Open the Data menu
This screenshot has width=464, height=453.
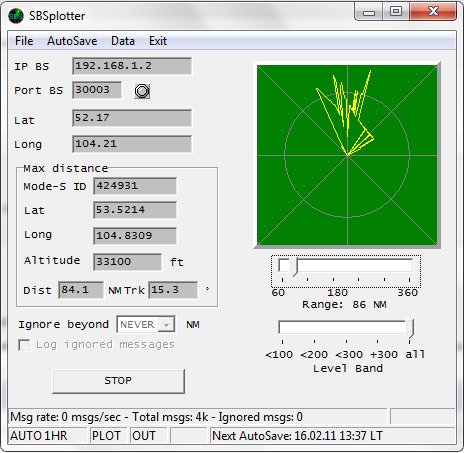123,41
